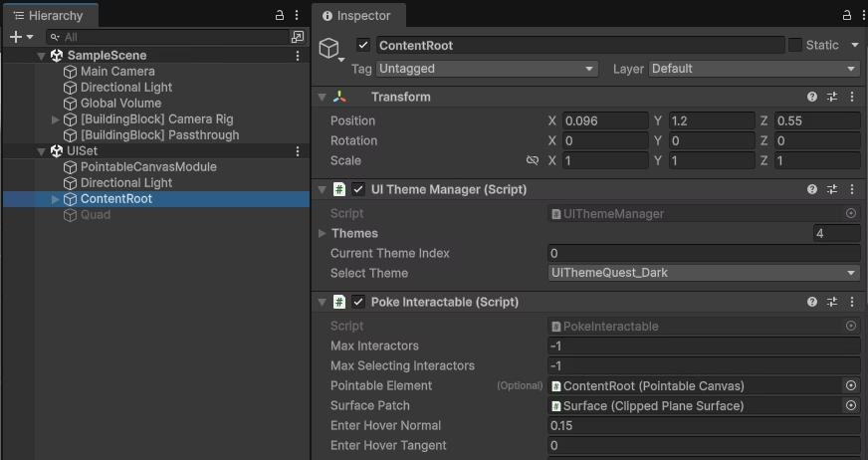The height and width of the screenshot is (460, 868).
Task: Open object picker for Surface Patch field
Action: (851, 405)
